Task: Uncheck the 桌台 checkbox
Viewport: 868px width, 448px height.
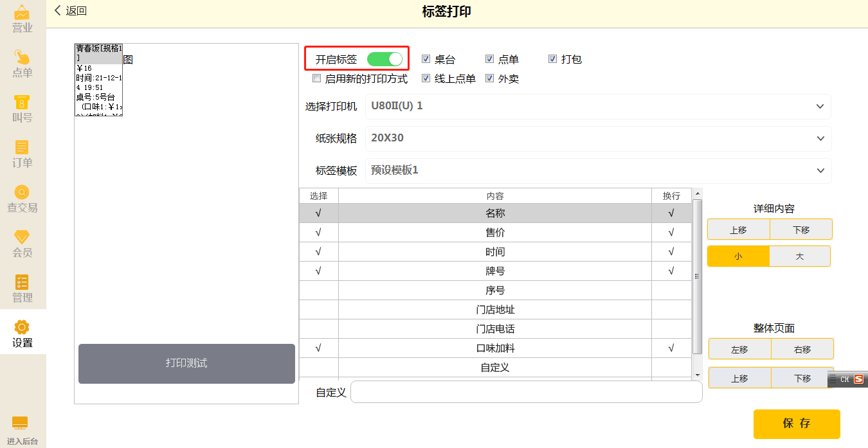Action: (426, 59)
